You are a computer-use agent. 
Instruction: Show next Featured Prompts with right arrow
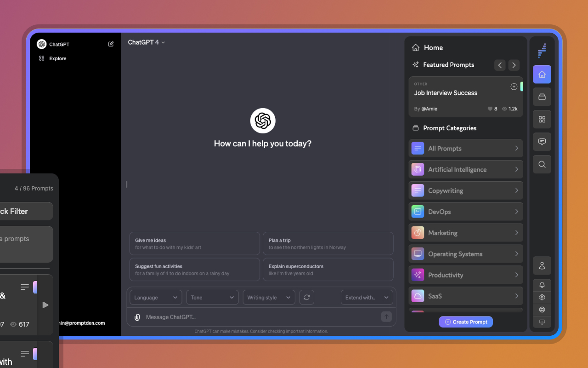(514, 65)
